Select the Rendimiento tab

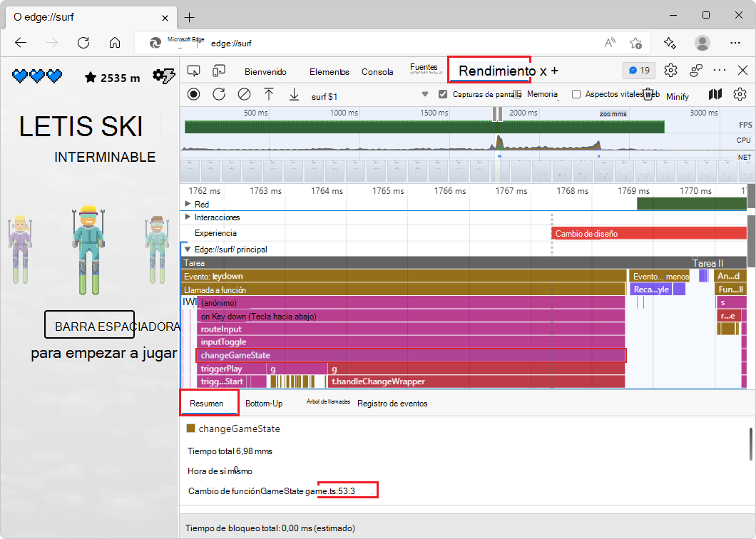[x=497, y=71]
